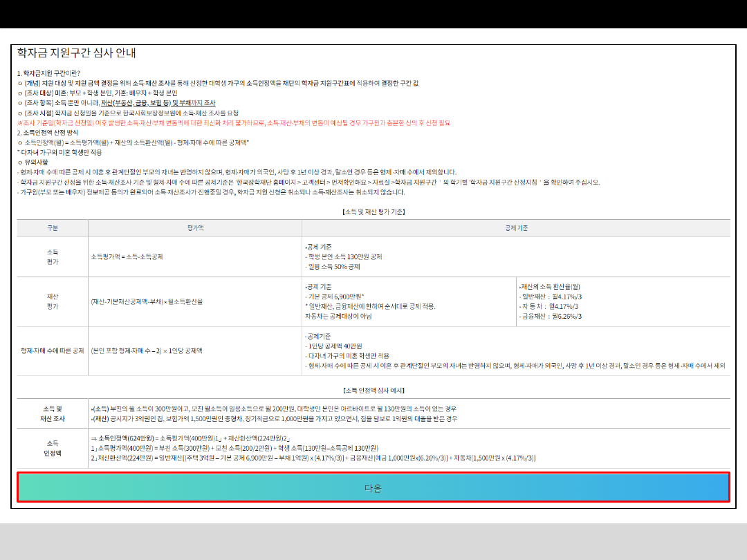Click the red ※조사 기준일 warning line
The image size is (747, 560).
coord(233,122)
